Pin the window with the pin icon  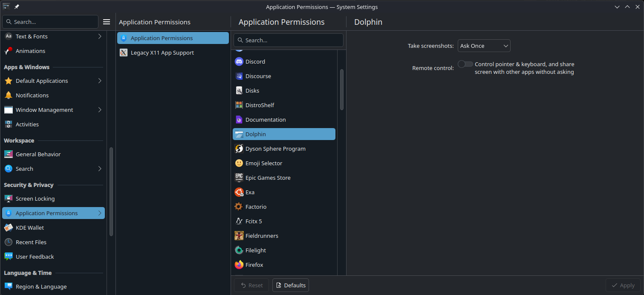click(x=17, y=7)
